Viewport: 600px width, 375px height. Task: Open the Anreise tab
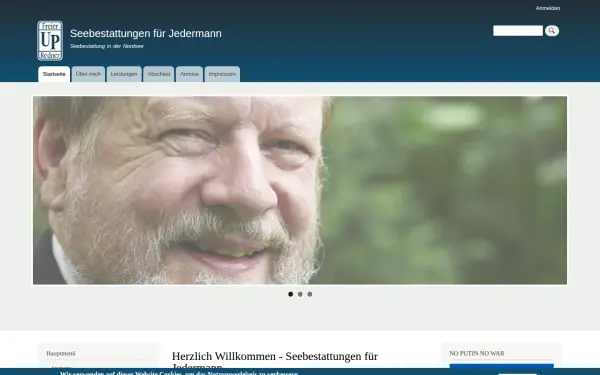[x=189, y=74]
